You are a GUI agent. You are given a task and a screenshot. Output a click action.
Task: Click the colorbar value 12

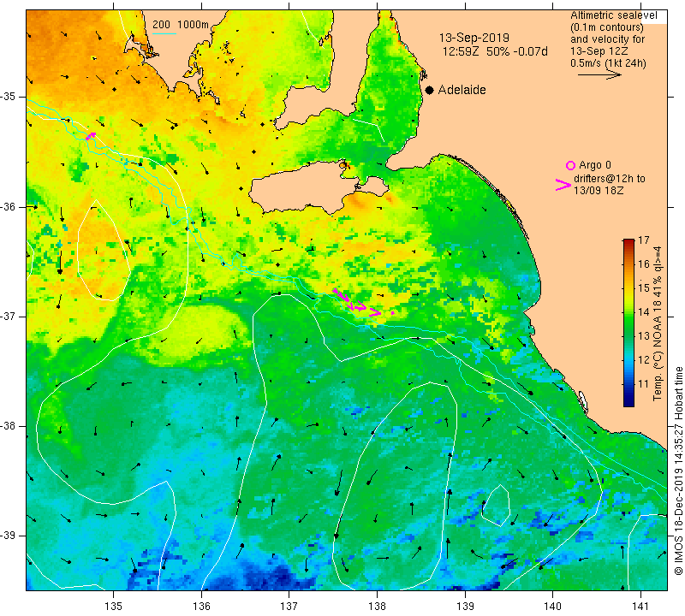(644, 359)
